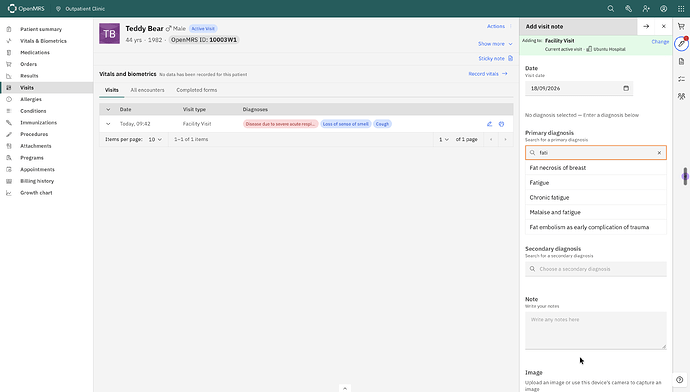Viewport: 690px width, 392px height.
Task: Select Fatigue from diagnosis results
Action: [x=596, y=183]
